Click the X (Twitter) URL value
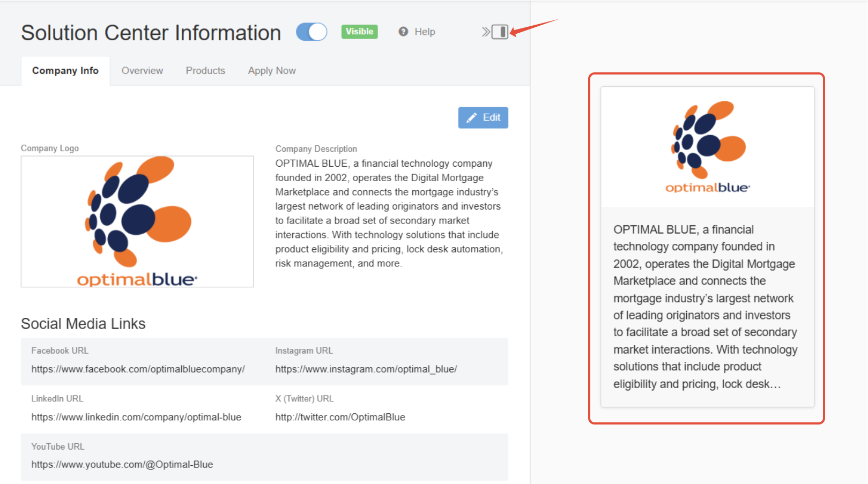This screenshot has width=868, height=484. (340, 417)
